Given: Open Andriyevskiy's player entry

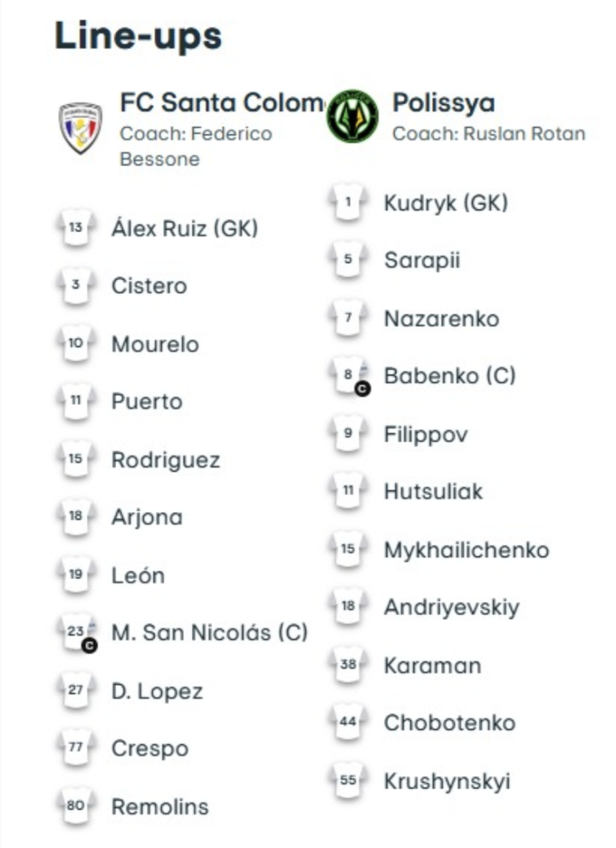Looking at the screenshot, I should (451, 607).
